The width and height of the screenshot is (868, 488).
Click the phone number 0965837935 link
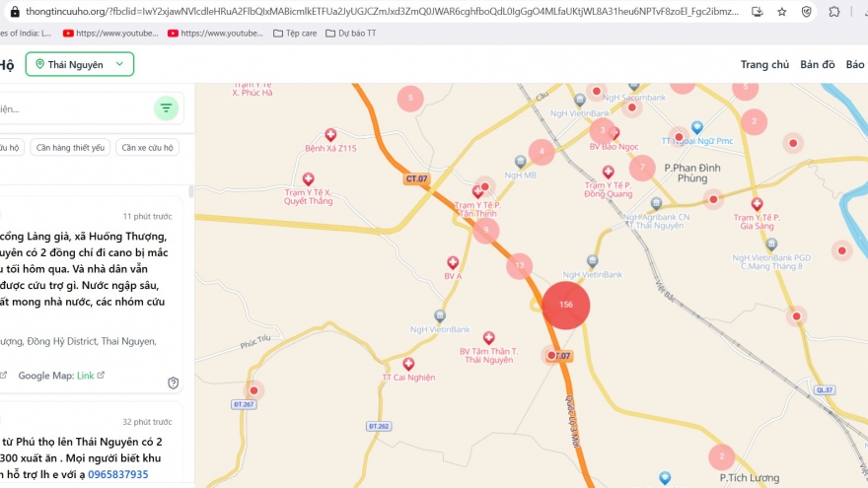[117, 474]
